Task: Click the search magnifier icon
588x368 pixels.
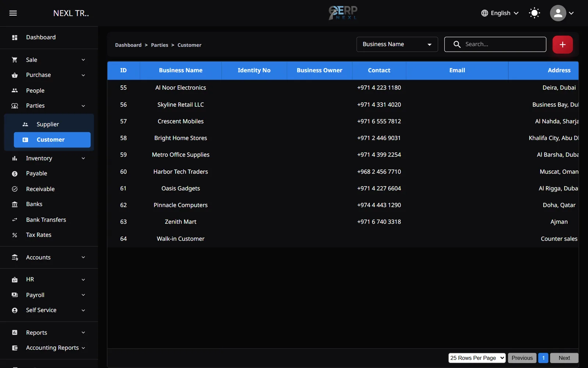Action: click(x=457, y=44)
